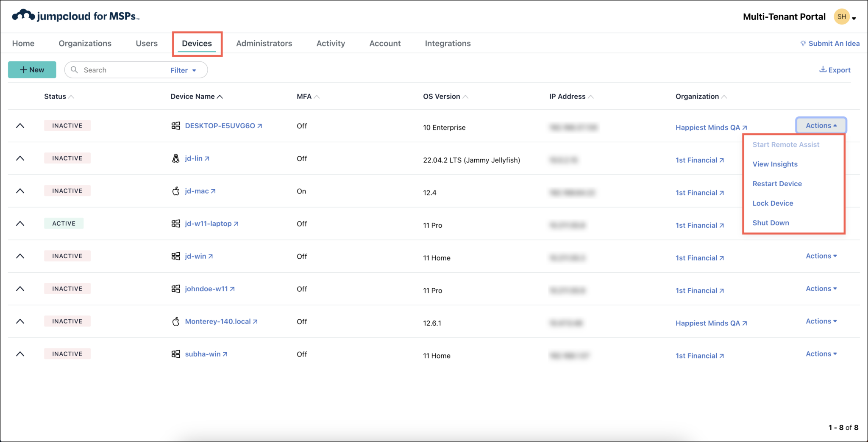Click the Linux penguin icon beside jd-lin

click(x=175, y=158)
